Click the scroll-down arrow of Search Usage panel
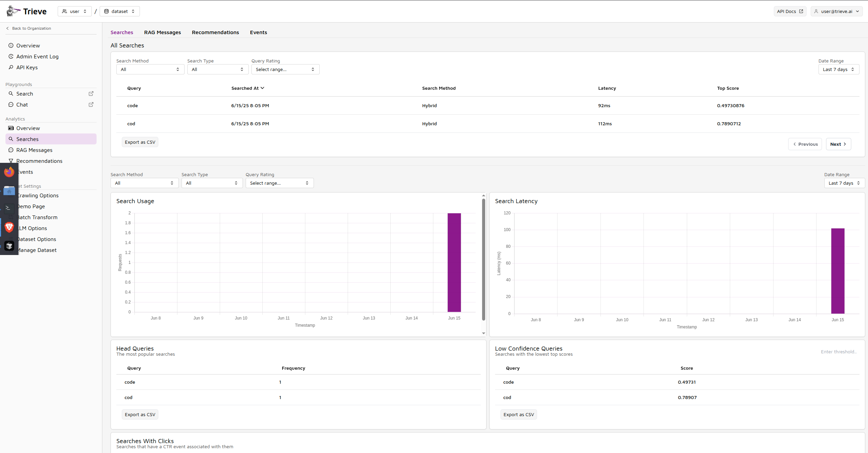The image size is (868, 453). coord(483,333)
